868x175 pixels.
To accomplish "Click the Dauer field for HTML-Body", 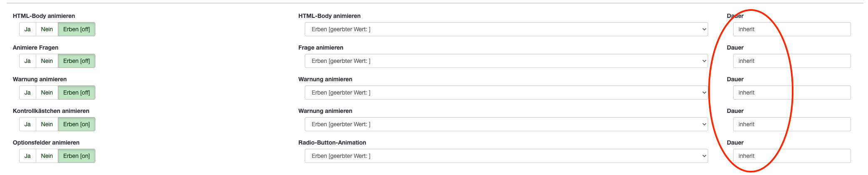I will 791,29.
